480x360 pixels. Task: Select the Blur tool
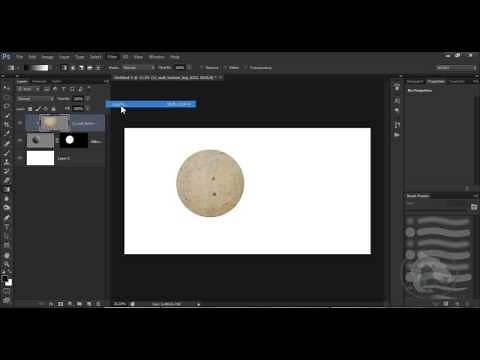(x=6, y=199)
